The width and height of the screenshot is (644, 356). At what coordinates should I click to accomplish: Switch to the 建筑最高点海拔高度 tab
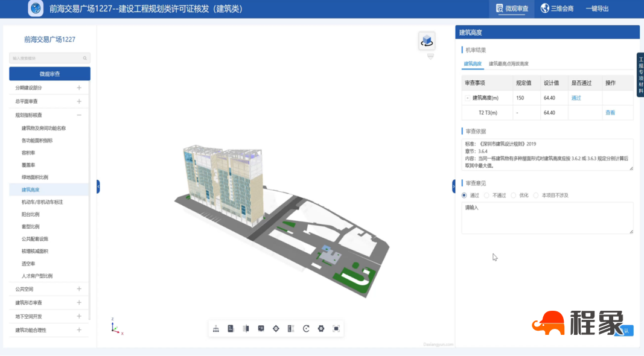point(508,62)
